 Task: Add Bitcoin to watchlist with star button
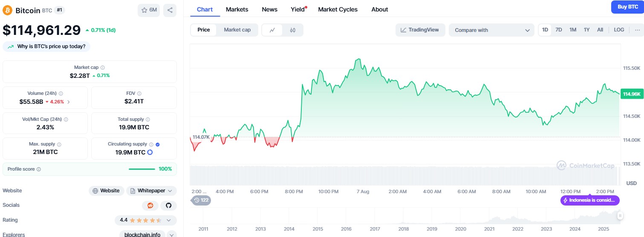149,10
